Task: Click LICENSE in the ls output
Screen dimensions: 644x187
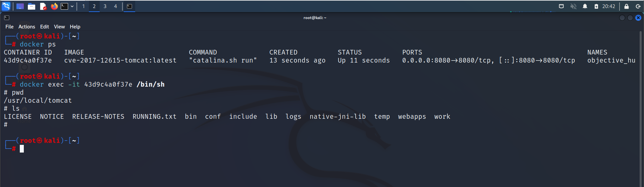Action: [x=18, y=116]
